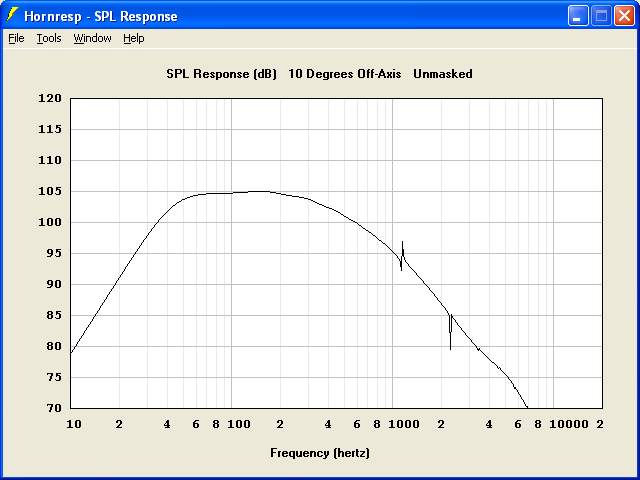The width and height of the screenshot is (640, 480).
Task: Click the 1000 hertz frequency label
Action: [x=404, y=424]
